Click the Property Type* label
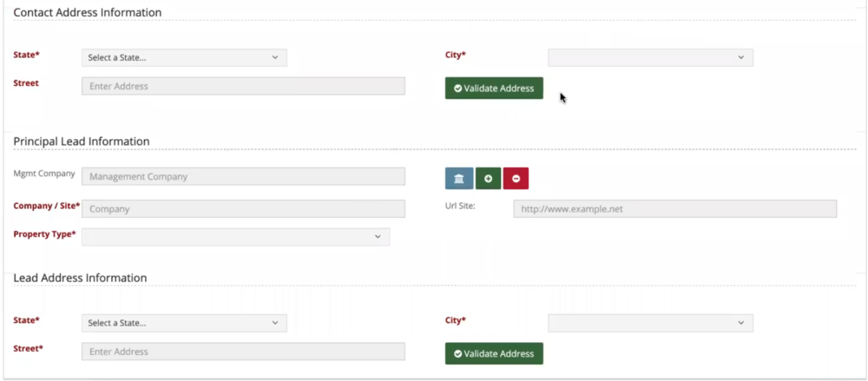868x381 pixels. point(44,234)
